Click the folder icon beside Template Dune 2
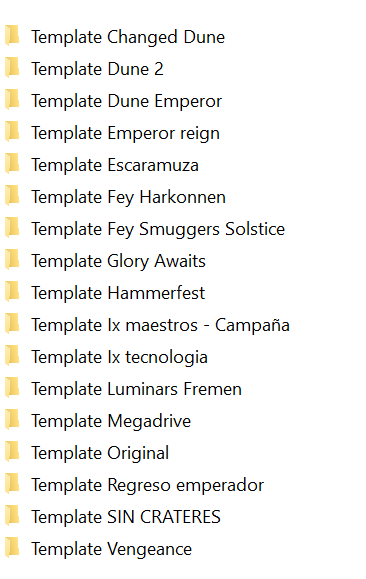The width and height of the screenshot is (366, 579). [12, 68]
